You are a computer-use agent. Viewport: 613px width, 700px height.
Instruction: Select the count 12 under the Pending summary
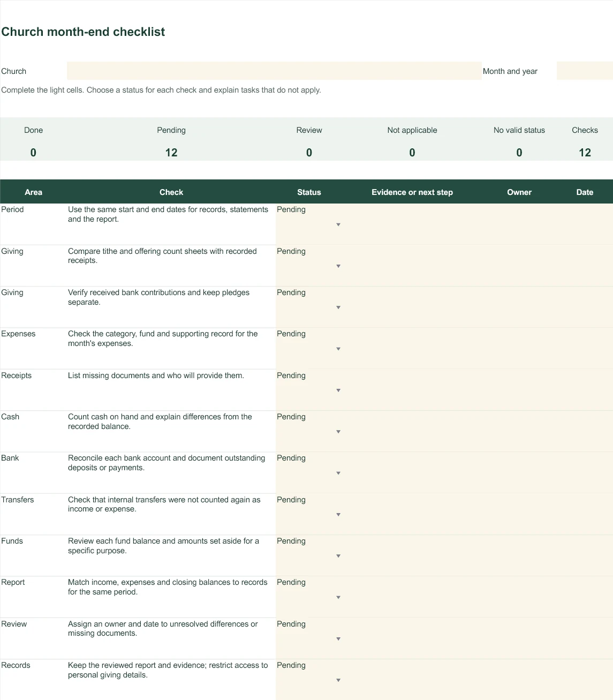tap(171, 153)
